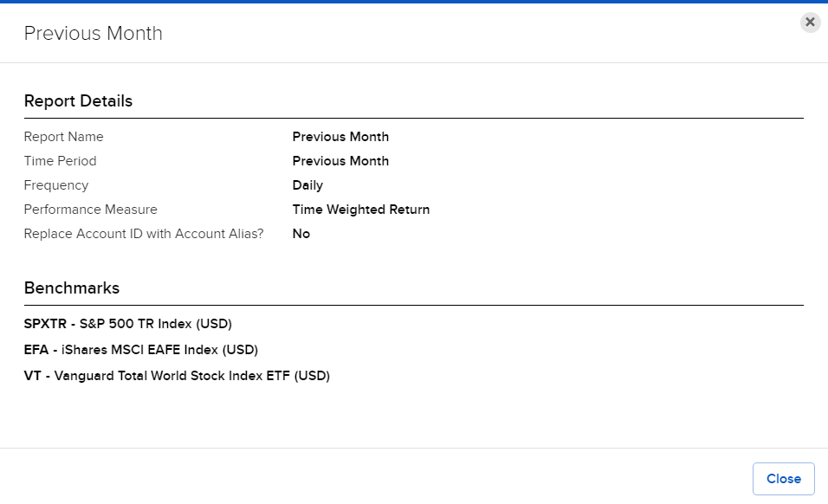828x504 pixels.
Task: Select the Time Weighted Return value
Action: pyautogui.click(x=361, y=210)
